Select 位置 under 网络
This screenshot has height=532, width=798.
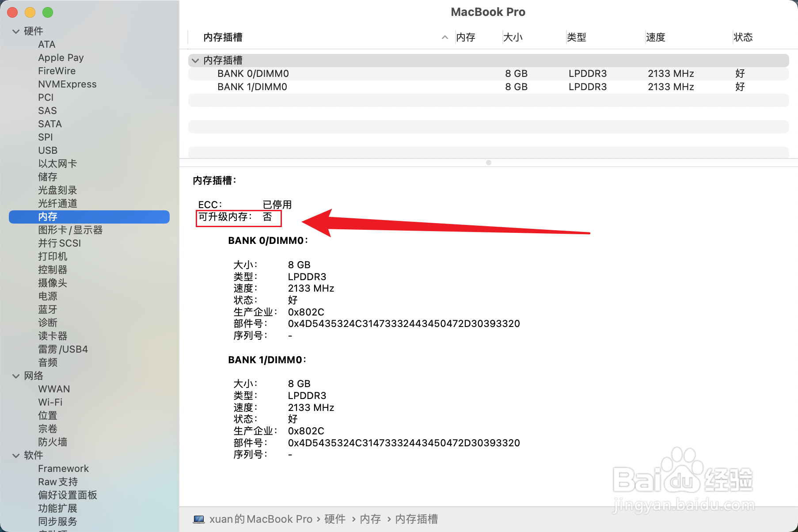coord(48,416)
